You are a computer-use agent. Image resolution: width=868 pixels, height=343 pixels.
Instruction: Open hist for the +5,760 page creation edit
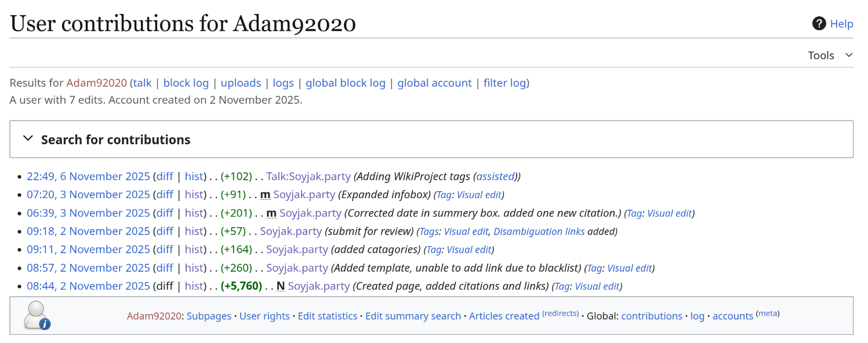194,286
